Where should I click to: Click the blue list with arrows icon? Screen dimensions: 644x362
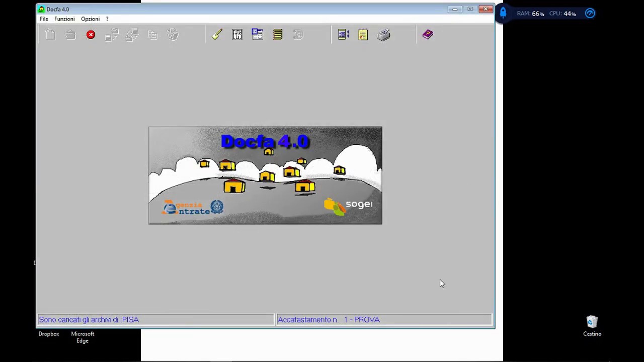click(x=344, y=35)
